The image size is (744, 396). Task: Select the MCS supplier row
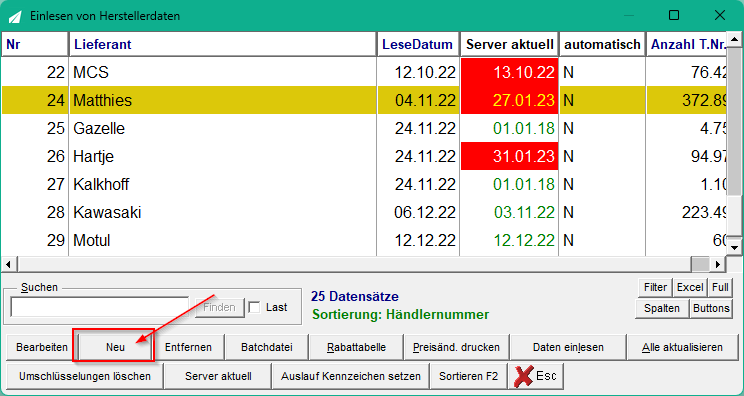click(x=364, y=72)
